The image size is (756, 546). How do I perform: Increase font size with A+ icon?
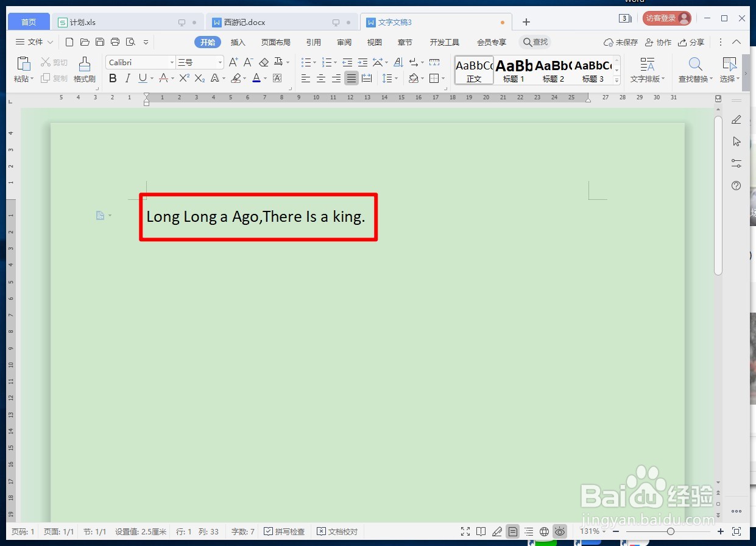pos(234,62)
